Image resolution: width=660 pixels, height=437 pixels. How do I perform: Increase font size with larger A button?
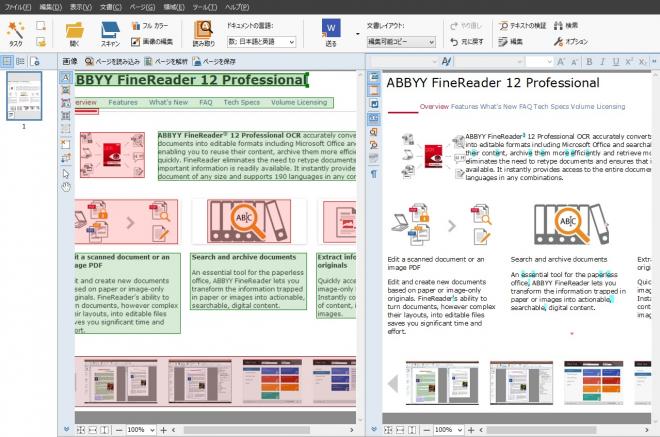pyautogui.click(x=561, y=61)
